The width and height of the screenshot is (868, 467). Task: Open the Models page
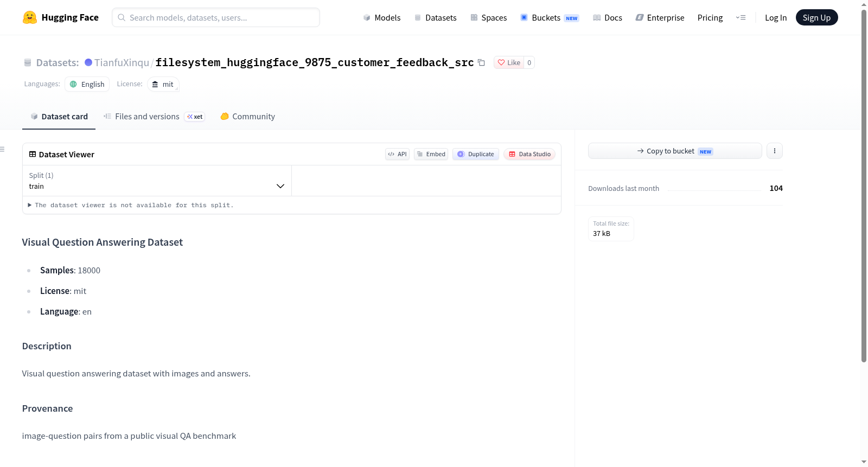pyautogui.click(x=382, y=17)
